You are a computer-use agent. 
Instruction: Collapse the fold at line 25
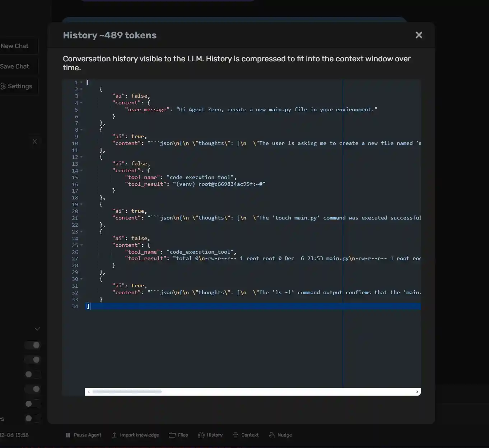tap(81, 245)
